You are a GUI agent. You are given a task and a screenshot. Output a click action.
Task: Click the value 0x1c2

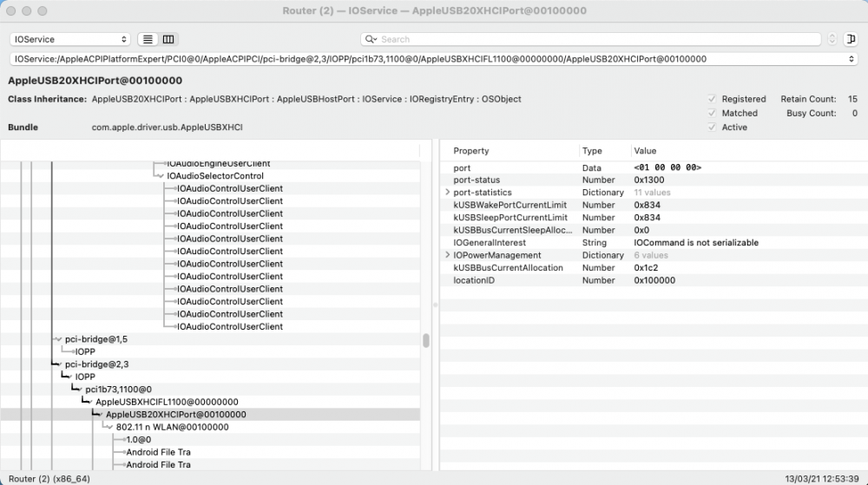point(646,268)
